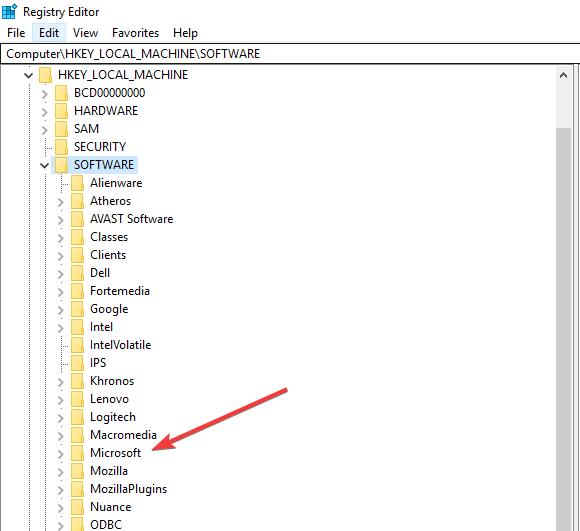Expand the MozillaPlugins key
The height and width of the screenshot is (531, 580).
[61, 489]
